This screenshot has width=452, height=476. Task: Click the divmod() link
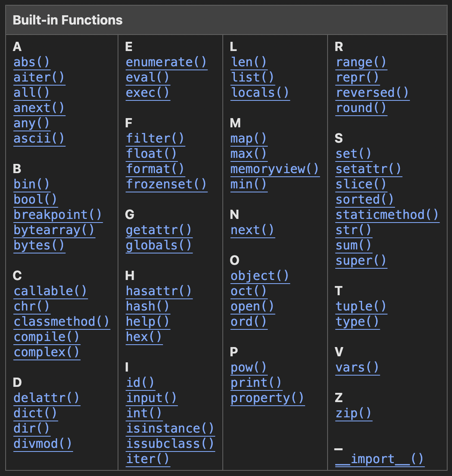pos(43,444)
